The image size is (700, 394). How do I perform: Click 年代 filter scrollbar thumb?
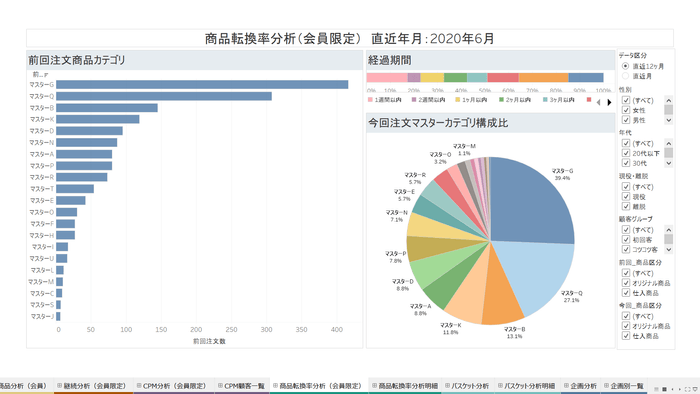[668, 153]
